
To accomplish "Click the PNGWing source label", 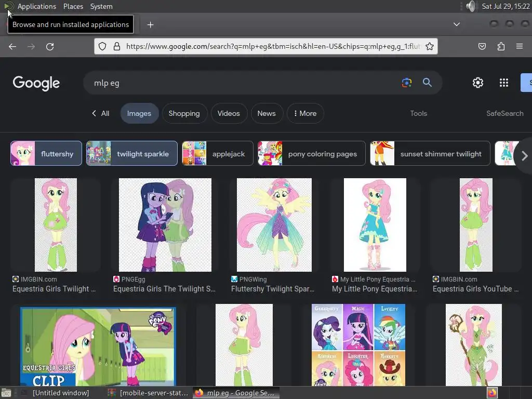I will pyautogui.click(x=253, y=279).
